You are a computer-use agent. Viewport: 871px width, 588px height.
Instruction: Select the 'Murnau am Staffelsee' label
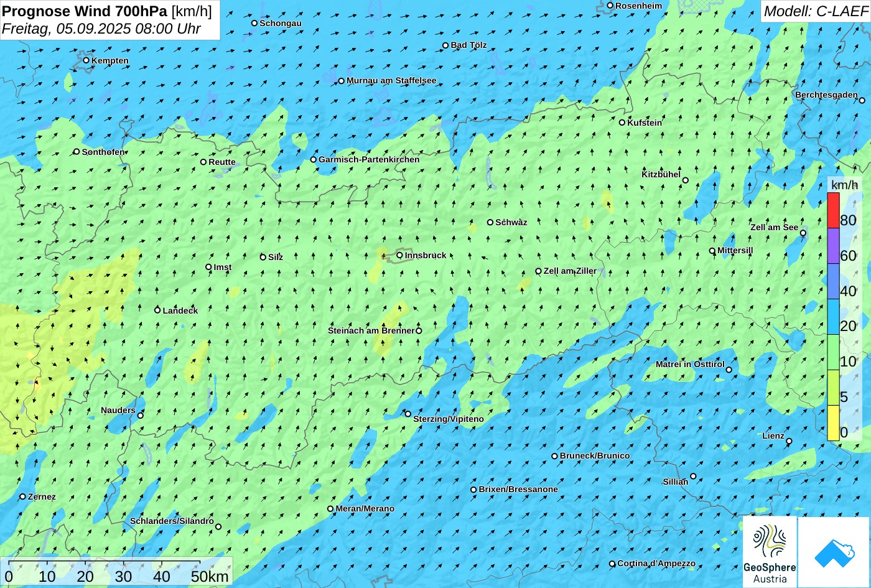[391, 80]
